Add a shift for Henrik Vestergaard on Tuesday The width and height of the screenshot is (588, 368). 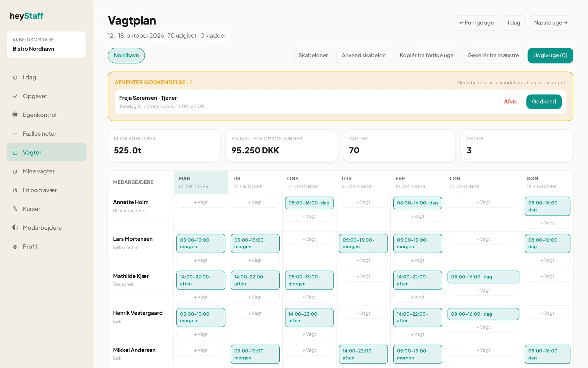pos(255,313)
